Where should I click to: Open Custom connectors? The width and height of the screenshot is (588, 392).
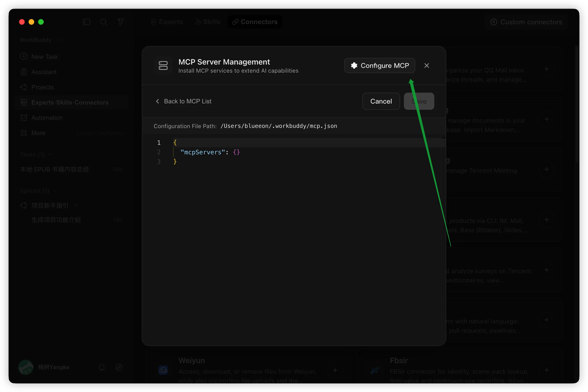(526, 22)
